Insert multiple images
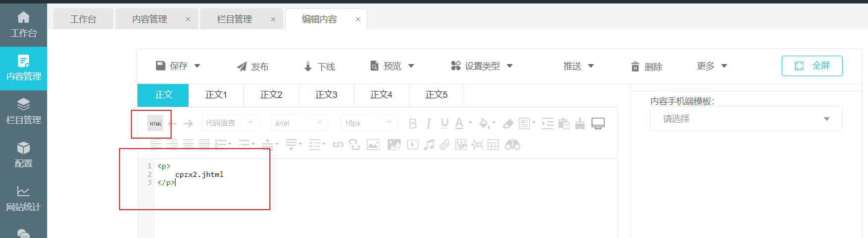Viewport: 868px width, 238px height. point(394,145)
